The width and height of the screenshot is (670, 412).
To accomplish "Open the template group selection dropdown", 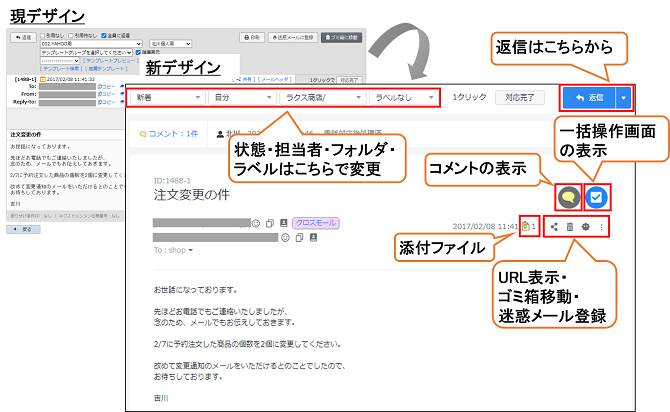I will [x=86, y=52].
